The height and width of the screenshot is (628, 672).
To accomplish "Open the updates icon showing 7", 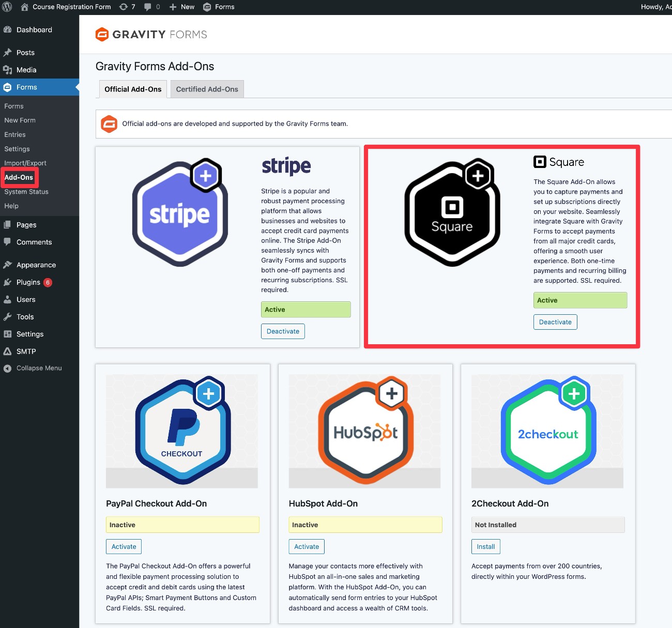I will tap(127, 7).
